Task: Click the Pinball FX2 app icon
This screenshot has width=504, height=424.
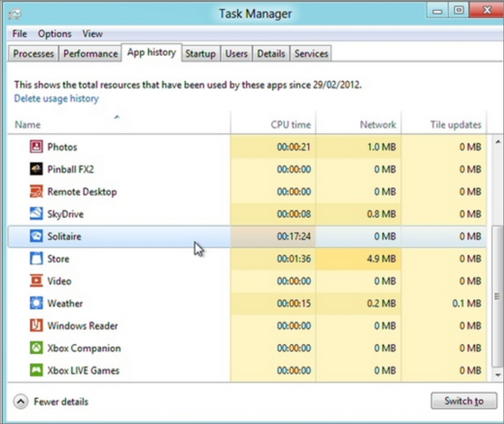Action: tap(36, 169)
